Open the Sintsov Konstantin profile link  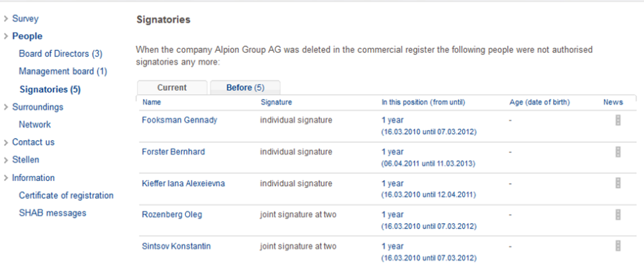pos(176,247)
